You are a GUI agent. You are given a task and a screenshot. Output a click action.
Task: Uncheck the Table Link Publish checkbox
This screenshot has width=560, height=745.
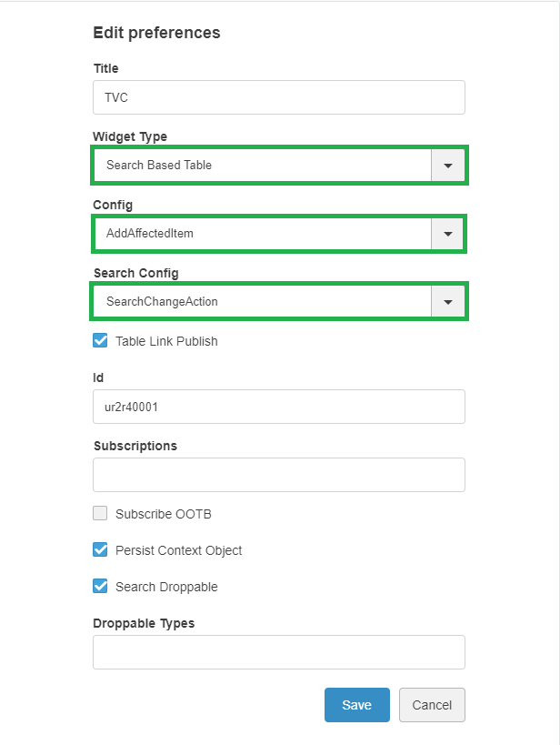[x=101, y=341]
